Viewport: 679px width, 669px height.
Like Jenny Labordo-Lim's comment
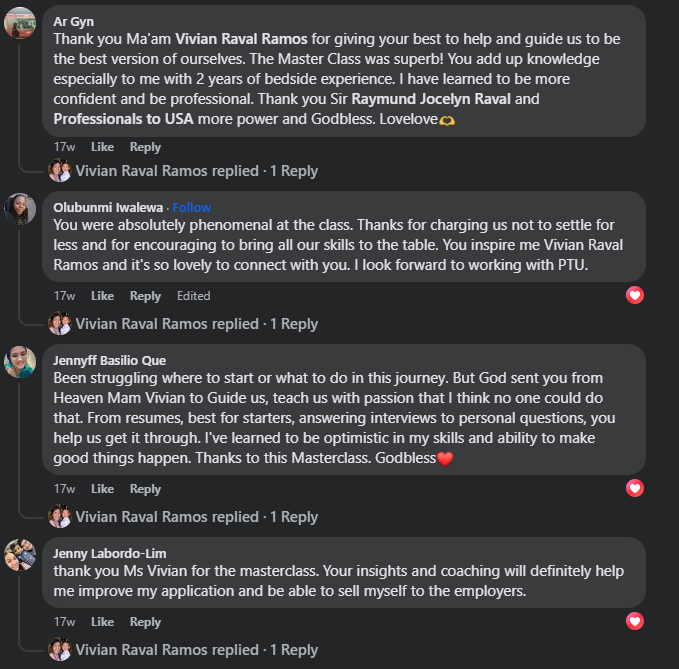click(102, 622)
